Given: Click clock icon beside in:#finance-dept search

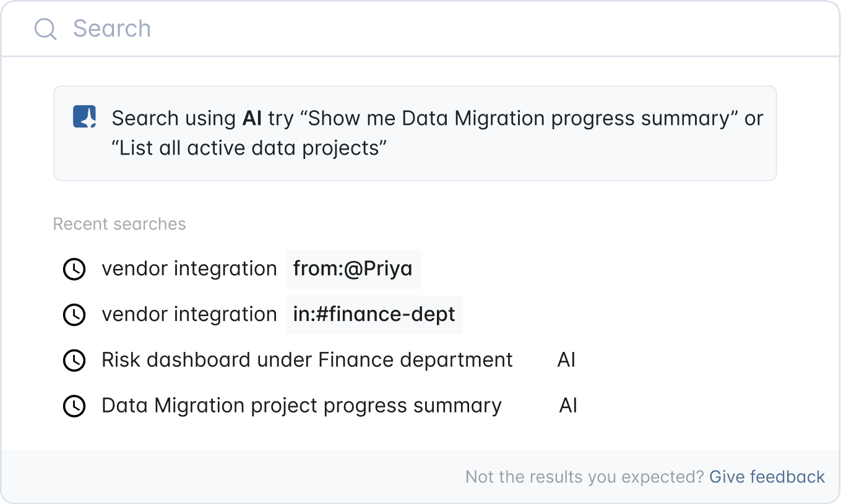Looking at the screenshot, I should pyautogui.click(x=74, y=315).
